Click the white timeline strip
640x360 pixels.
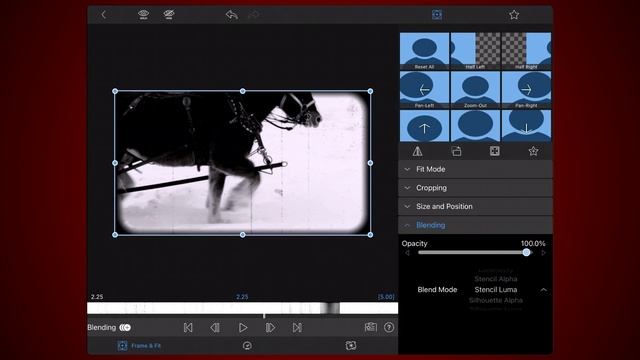(242, 308)
